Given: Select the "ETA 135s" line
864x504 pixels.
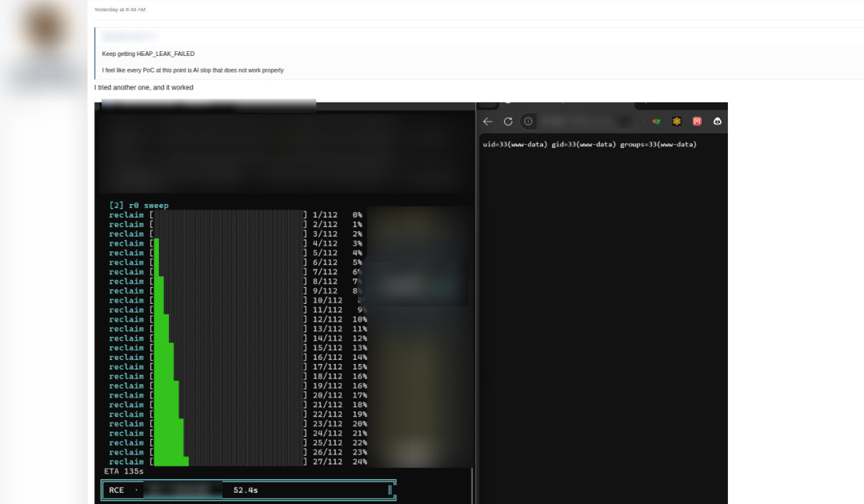Looking at the screenshot, I should pos(124,471).
